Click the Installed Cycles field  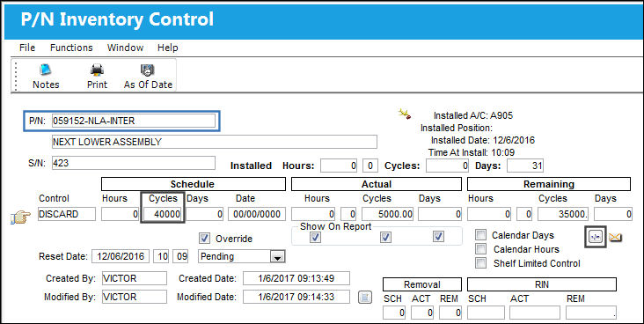point(447,166)
